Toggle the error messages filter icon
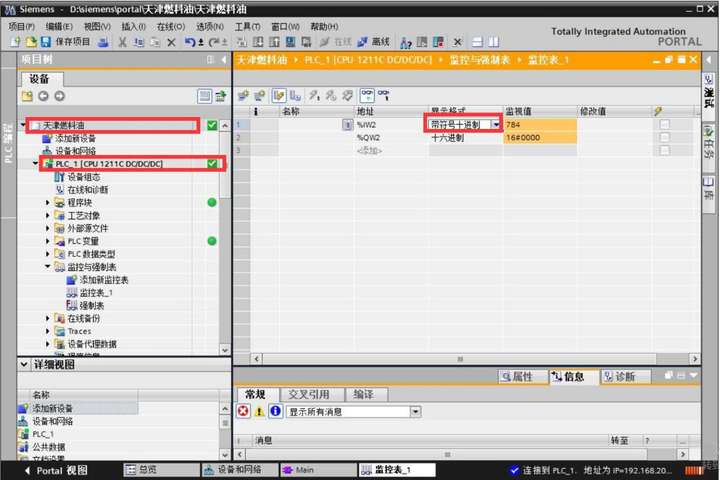 [243, 411]
